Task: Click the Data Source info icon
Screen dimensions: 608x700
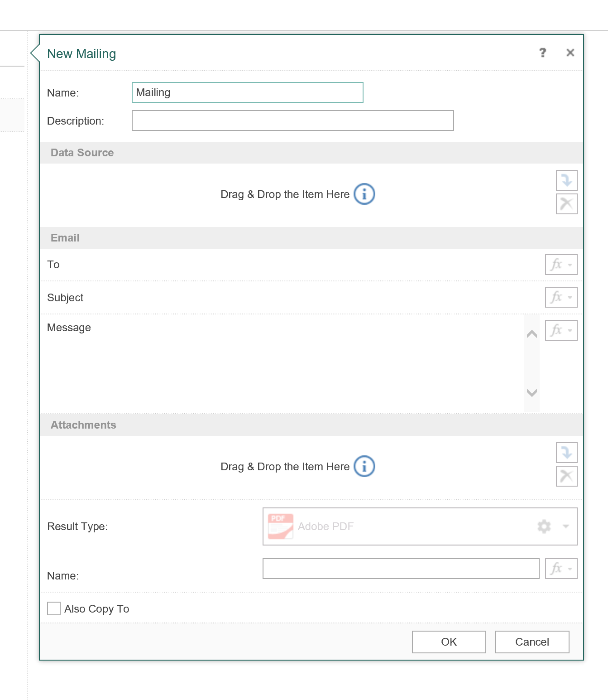Action: [364, 194]
